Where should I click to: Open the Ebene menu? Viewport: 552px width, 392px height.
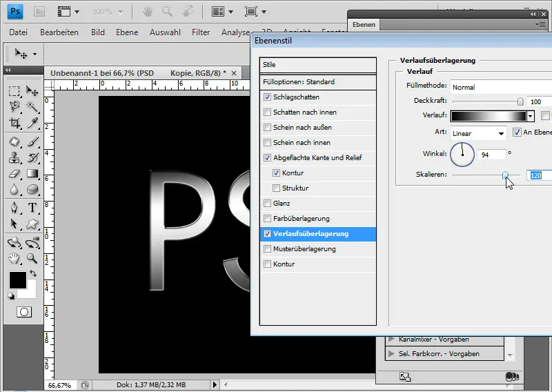127,32
